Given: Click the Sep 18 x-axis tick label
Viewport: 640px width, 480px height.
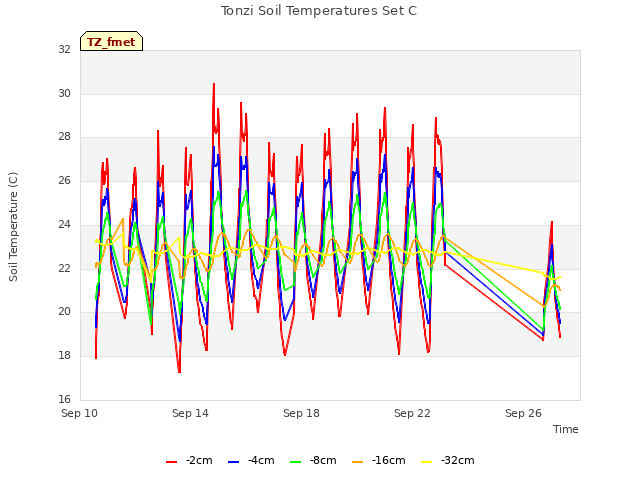Looking at the screenshot, I should click(x=301, y=413).
